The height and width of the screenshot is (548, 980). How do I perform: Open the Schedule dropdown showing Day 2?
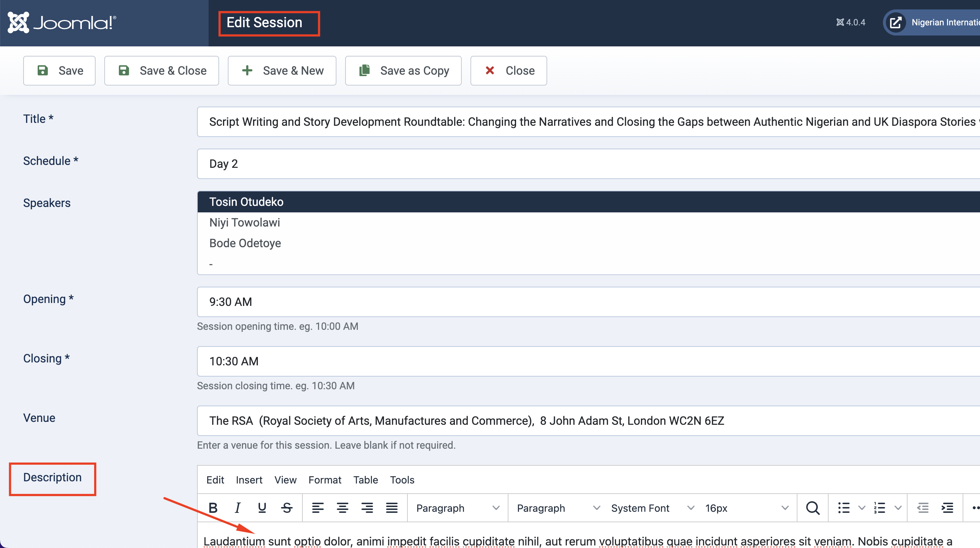(589, 164)
